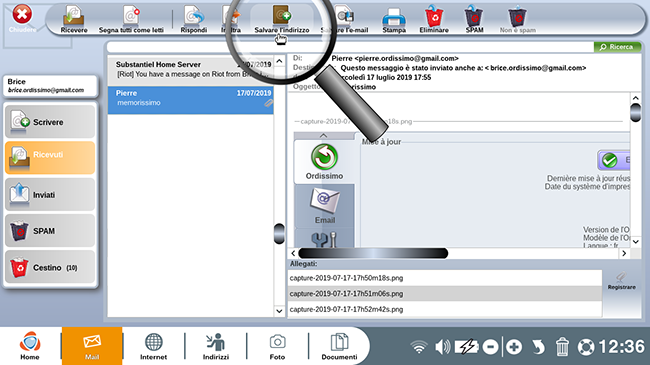The image size is (650, 365).
Task: Open the Cestino folder
Action: 50,268
